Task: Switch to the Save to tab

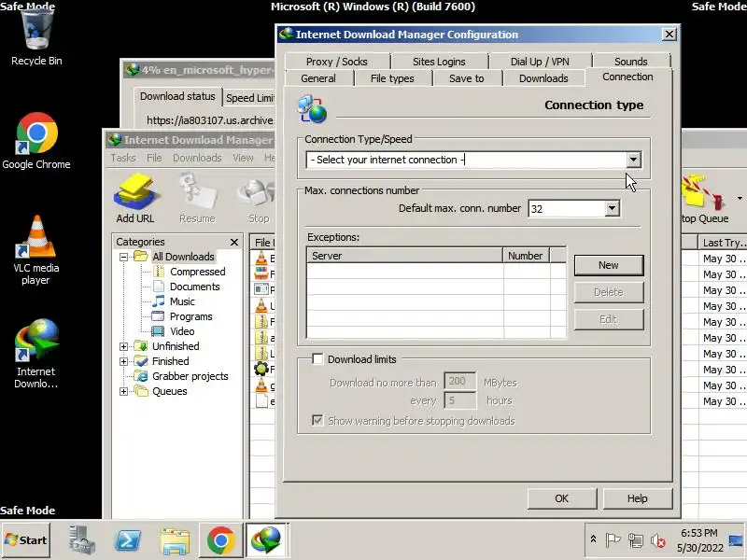Action: click(466, 78)
